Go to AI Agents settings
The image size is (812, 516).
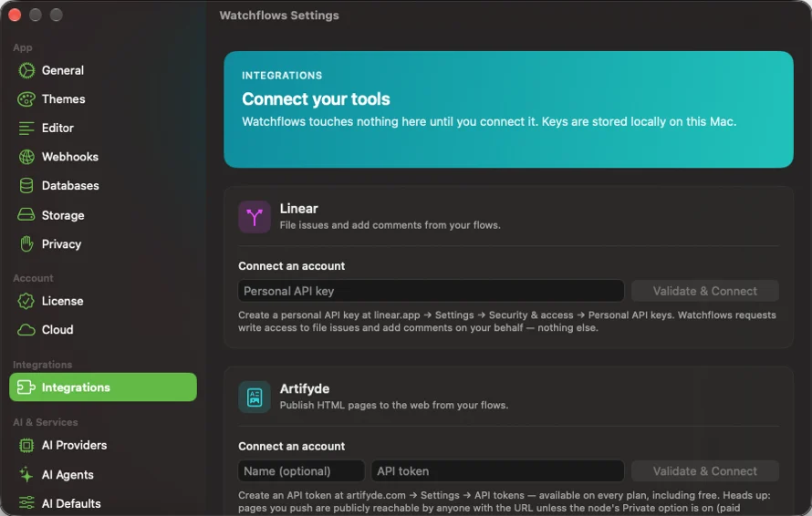[103, 474]
